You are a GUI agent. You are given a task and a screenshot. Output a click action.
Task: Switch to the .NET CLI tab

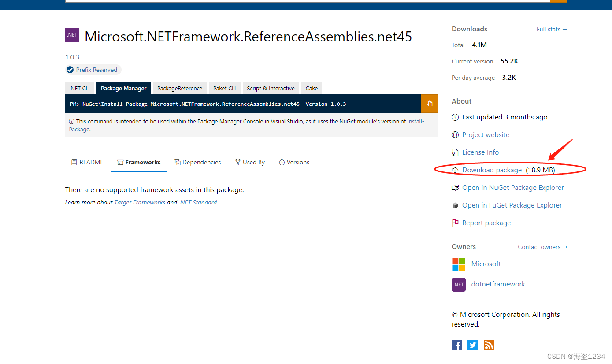(80, 88)
